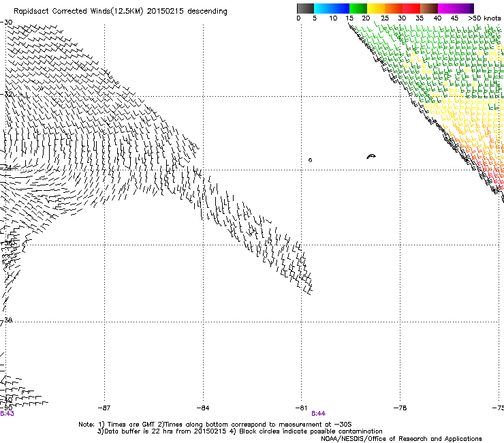Click the arc-shaped island outline near -79
This screenshot has width=504, height=443.
371,156
